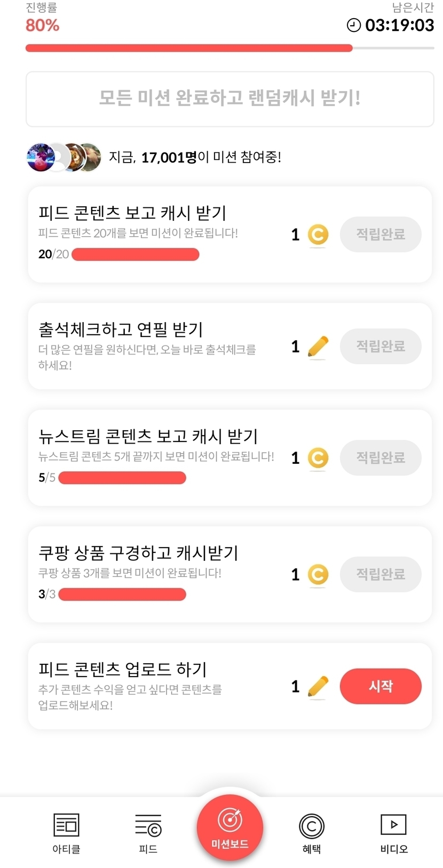This screenshot has width=443, height=868.
Task: Tap the pencil icon on feed upload mission
Action: [318, 686]
